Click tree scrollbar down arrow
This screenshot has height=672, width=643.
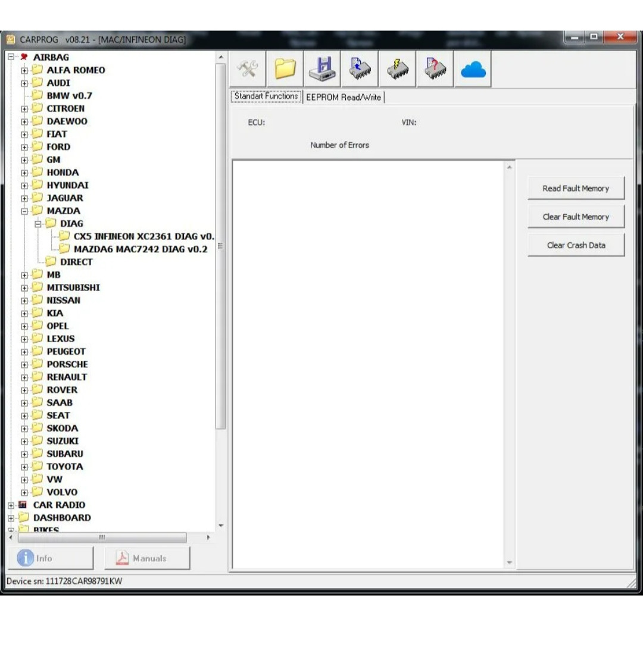(221, 525)
